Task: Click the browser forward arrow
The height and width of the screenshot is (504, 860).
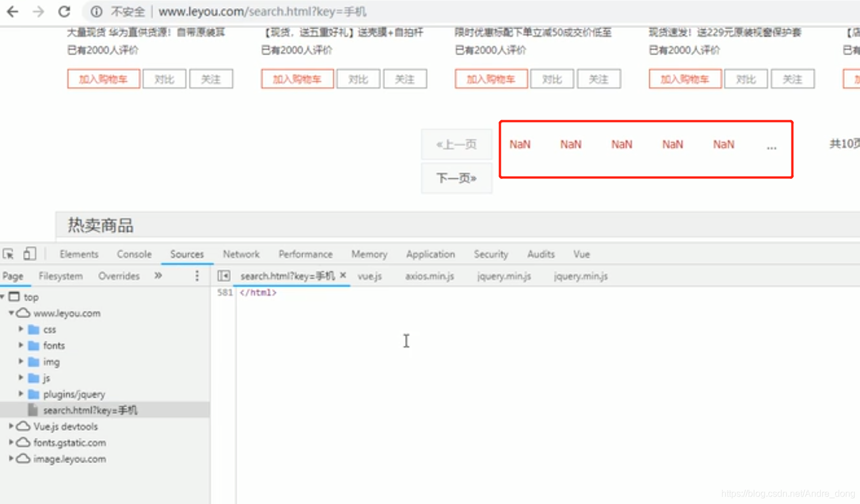Action: (x=39, y=12)
